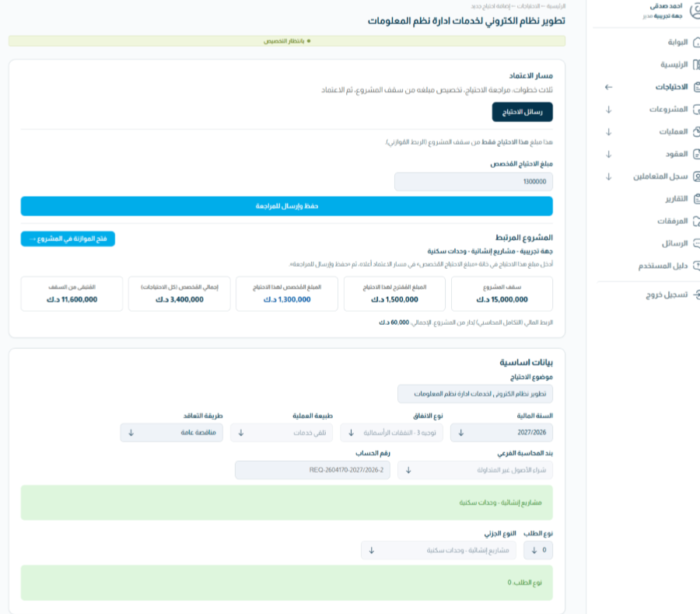Click the 60,000 د.ك total text
The width and height of the screenshot is (700, 614).
(x=394, y=323)
